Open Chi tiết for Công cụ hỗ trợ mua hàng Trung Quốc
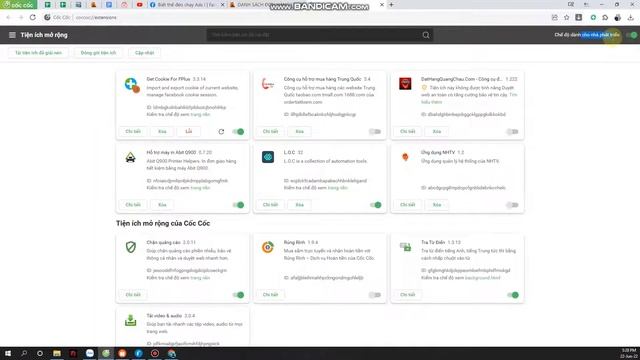 [x=270, y=131]
